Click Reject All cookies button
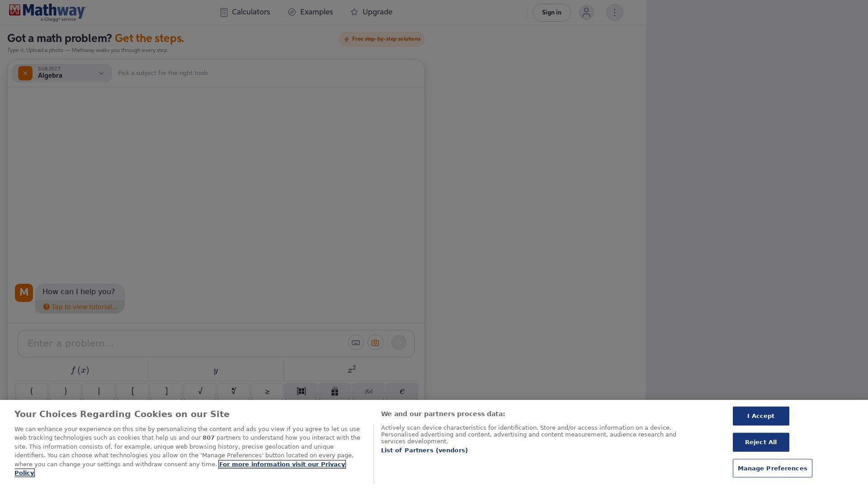Screen dimensions: 868x488 pyautogui.click(x=761, y=442)
